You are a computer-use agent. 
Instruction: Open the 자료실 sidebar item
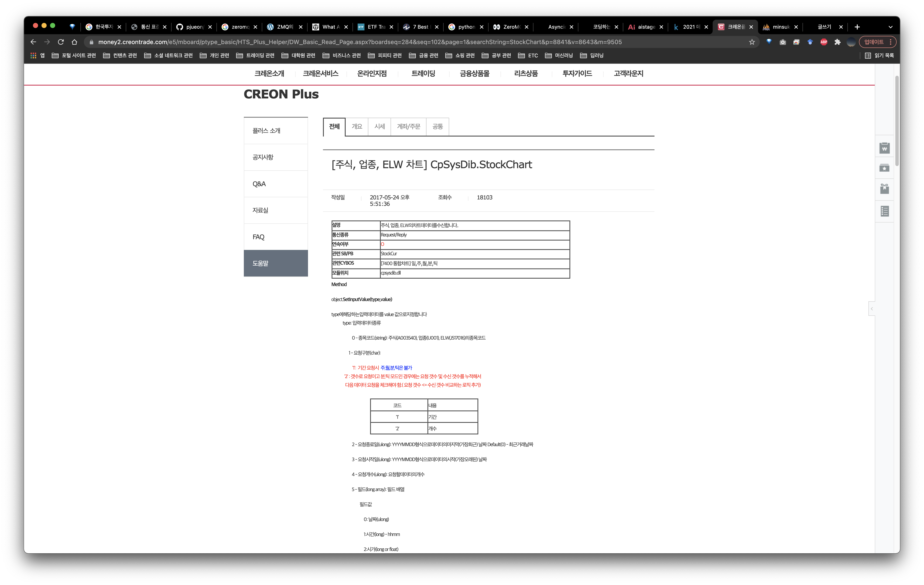275,210
